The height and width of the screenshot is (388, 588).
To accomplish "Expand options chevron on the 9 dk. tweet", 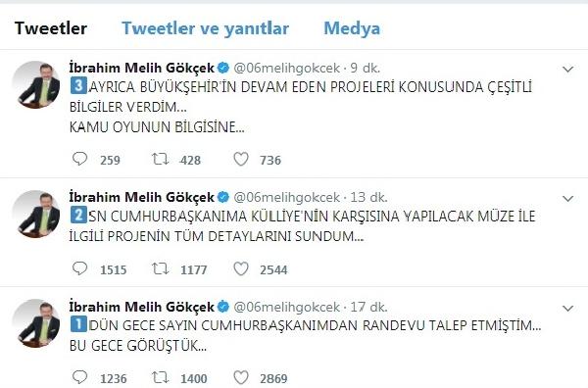I will [x=567, y=69].
